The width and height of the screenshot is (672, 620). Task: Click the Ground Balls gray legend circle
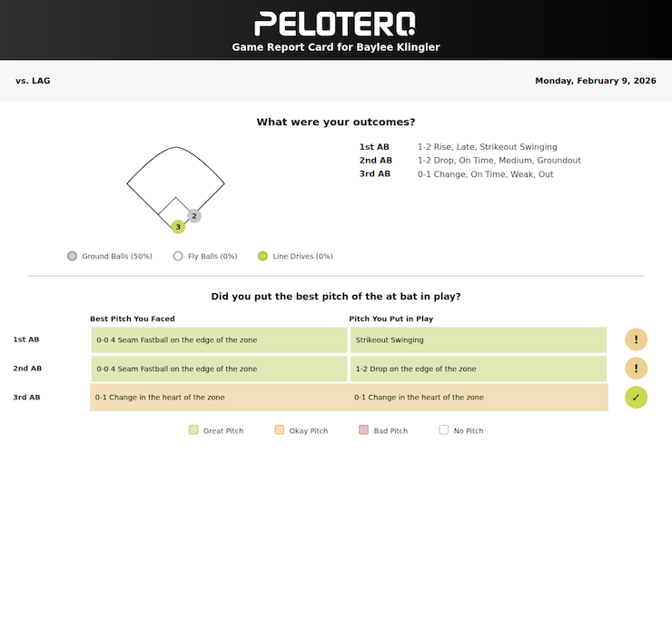pos(72,256)
